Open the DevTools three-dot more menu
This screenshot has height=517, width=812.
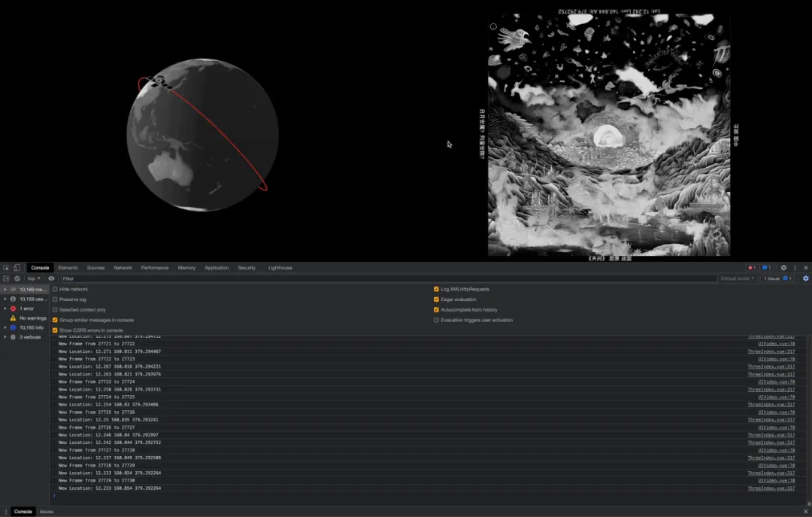[x=795, y=268]
